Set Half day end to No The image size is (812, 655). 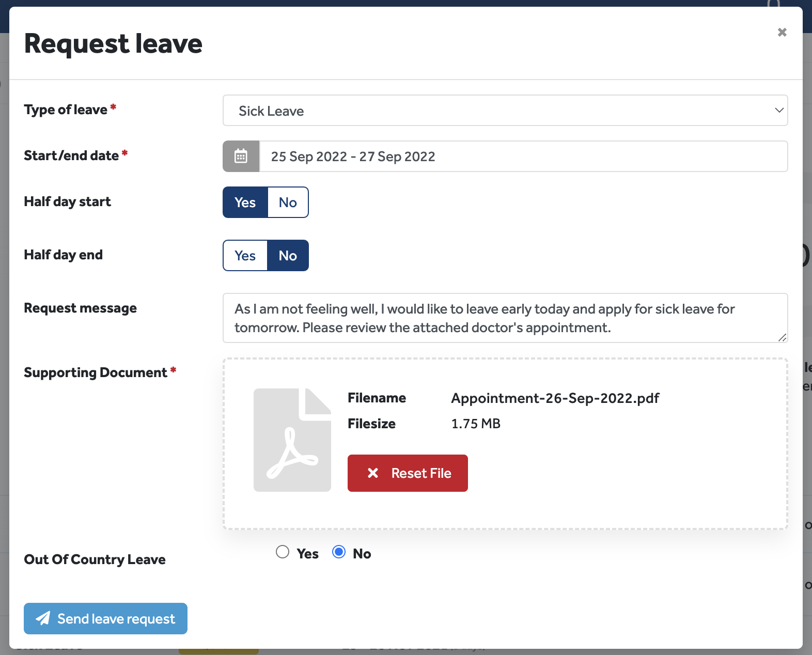click(288, 256)
